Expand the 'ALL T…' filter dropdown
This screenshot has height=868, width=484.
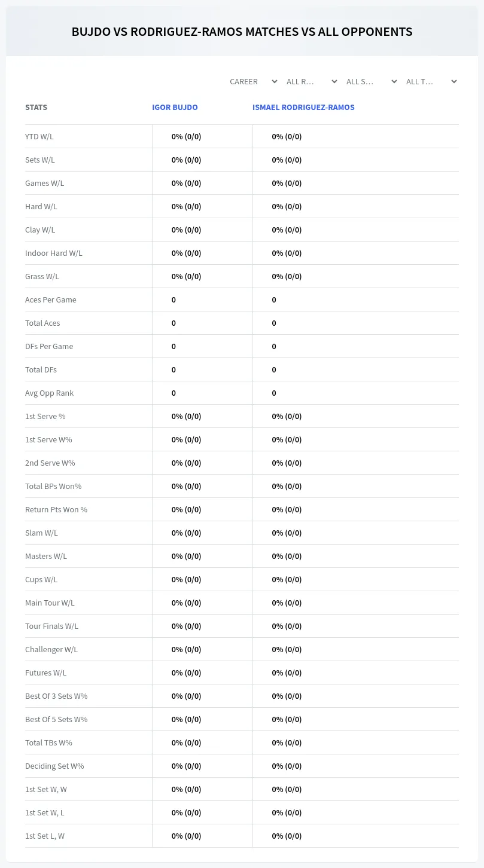pyautogui.click(x=431, y=81)
